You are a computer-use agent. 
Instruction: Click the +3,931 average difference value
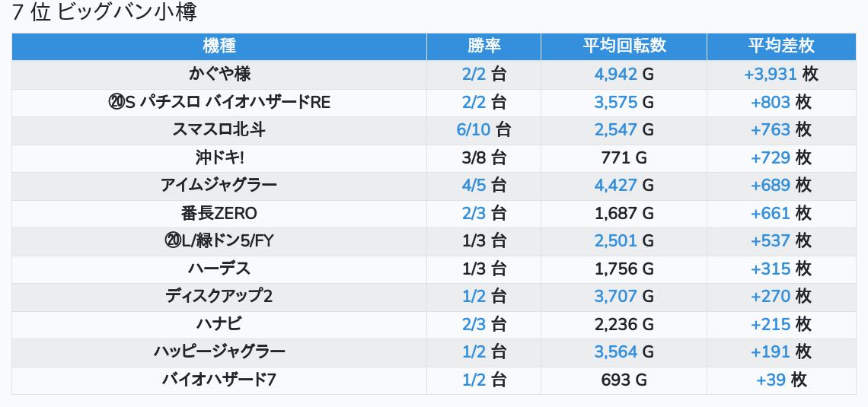770,74
